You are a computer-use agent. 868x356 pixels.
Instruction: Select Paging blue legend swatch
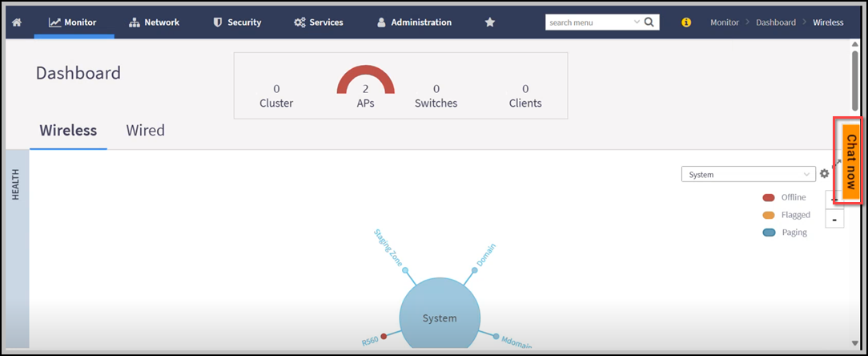tap(769, 233)
